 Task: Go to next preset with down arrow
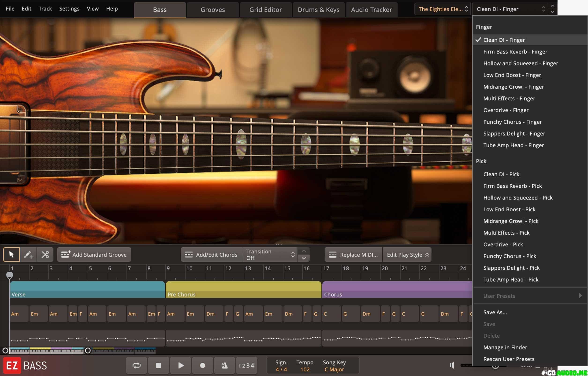click(x=553, y=12)
